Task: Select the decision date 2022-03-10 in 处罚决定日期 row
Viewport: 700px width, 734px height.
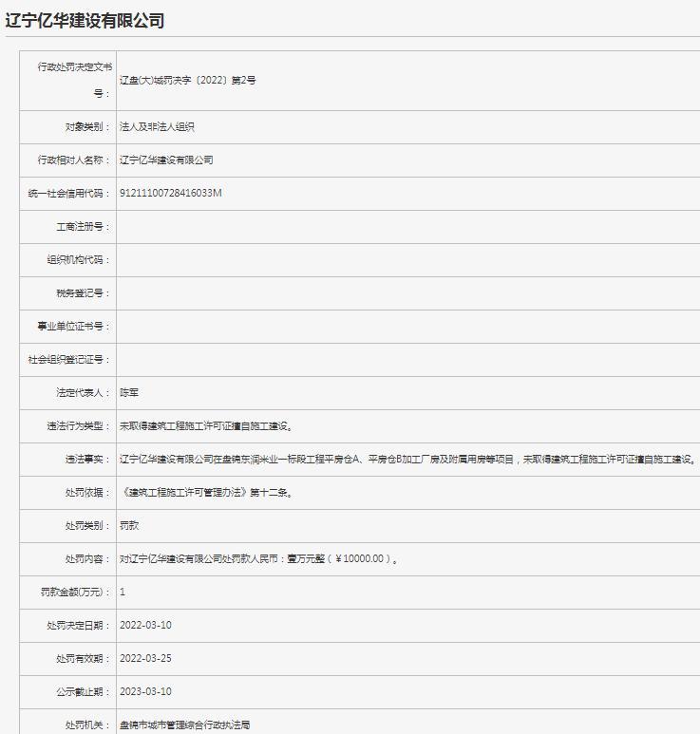Action: tap(145, 625)
